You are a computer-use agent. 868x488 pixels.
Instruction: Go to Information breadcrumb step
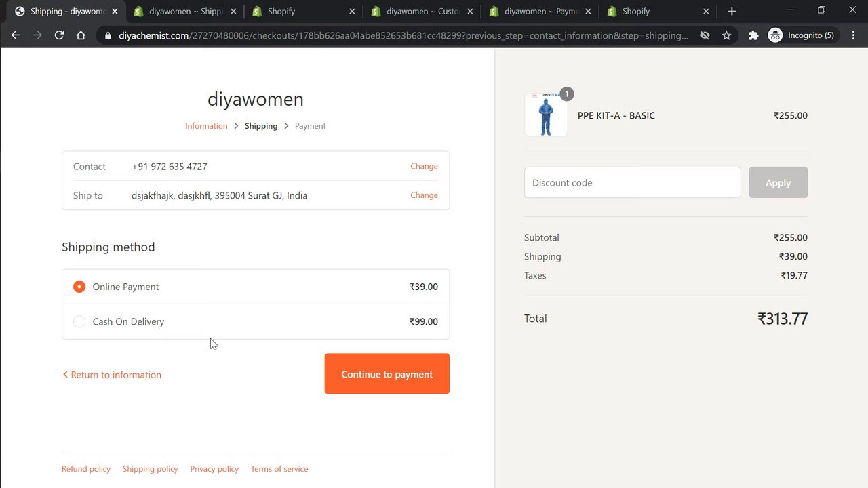pyautogui.click(x=206, y=126)
